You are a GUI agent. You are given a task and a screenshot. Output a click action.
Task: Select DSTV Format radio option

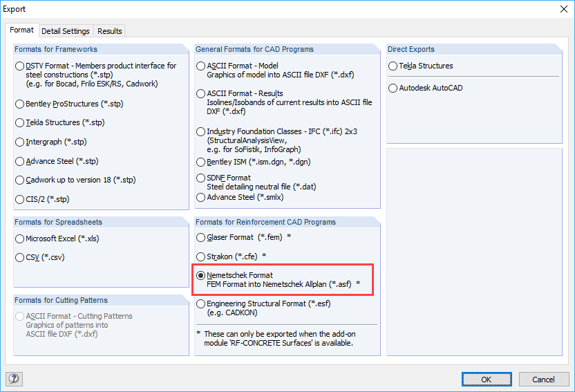pyautogui.click(x=20, y=66)
